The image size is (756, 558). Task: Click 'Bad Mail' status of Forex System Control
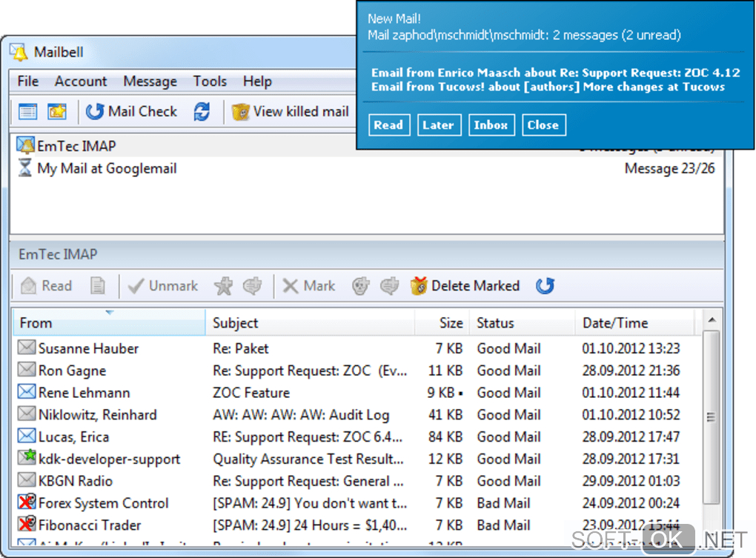pyautogui.click(x=503, y=503)
